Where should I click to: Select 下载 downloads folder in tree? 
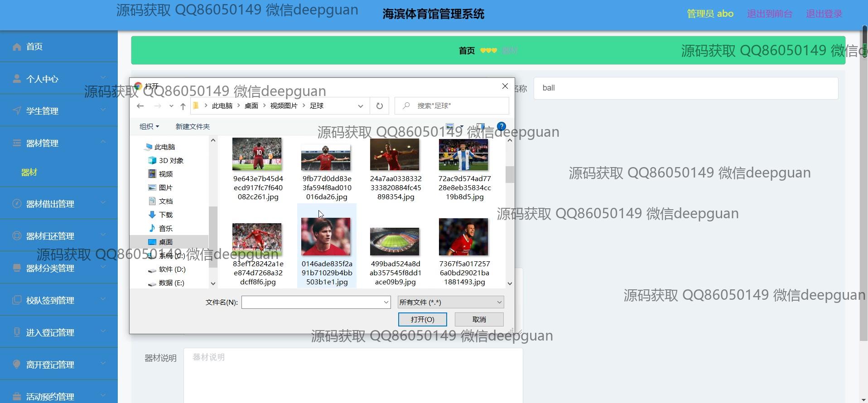[x=165, y=215]
